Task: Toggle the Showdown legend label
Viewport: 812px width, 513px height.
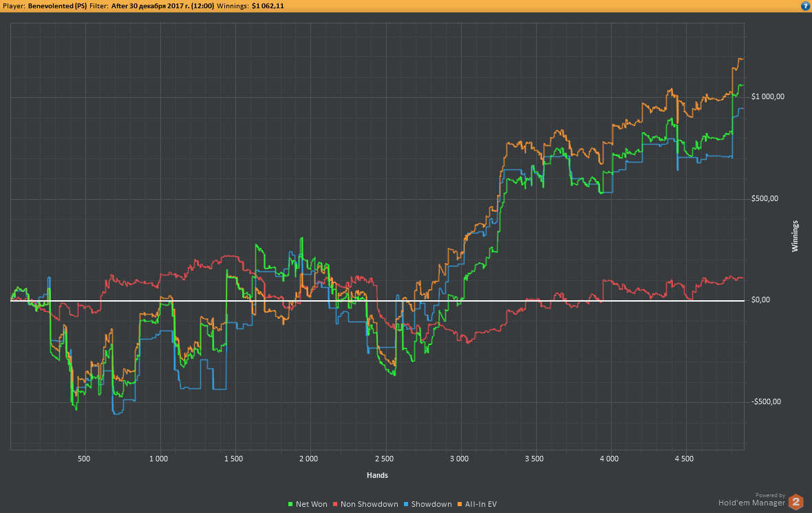Action: [x=431, y=504]
